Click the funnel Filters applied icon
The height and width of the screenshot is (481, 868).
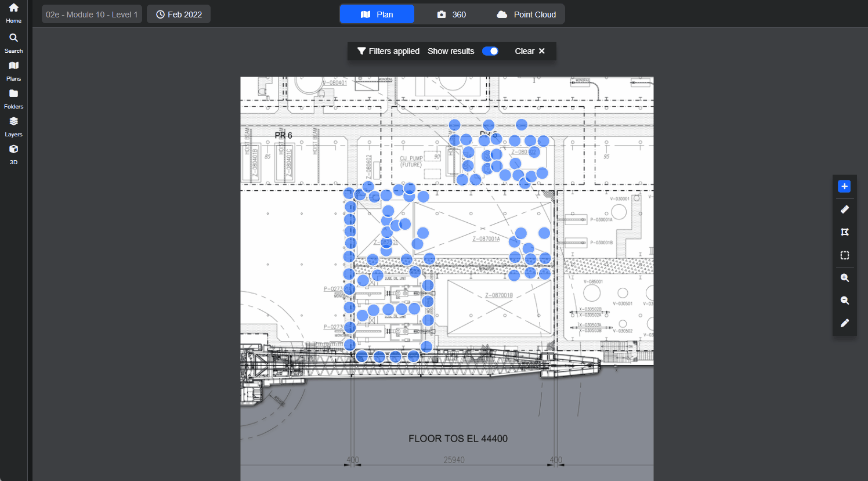(x=361, y=51)
